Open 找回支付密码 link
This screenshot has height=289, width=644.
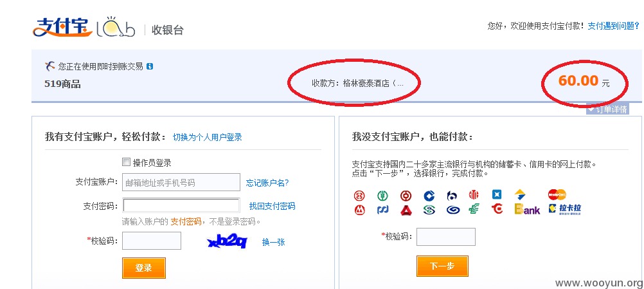pyautogui.click(x=273, y=206)
